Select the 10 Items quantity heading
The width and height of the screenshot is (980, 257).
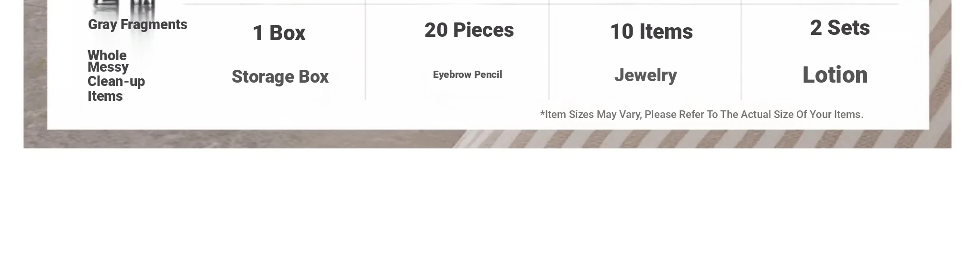[651, 32]
